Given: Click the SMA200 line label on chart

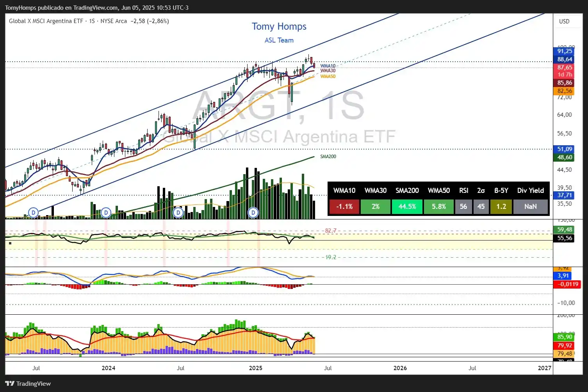Looking at the screenshot, I should pyautogui.click(x=328, y=157).
